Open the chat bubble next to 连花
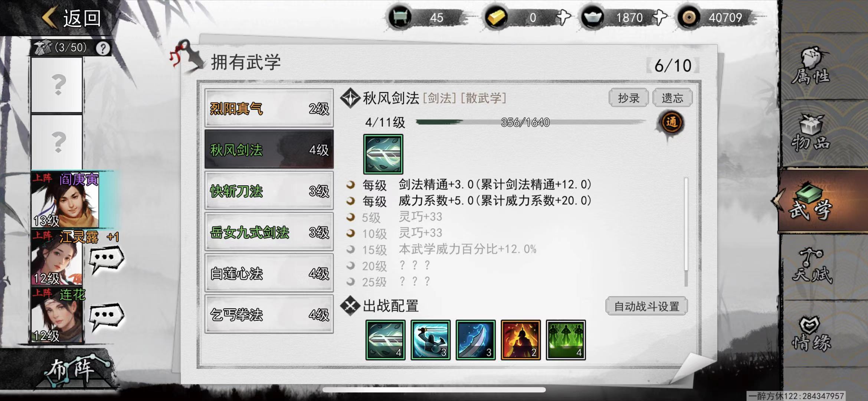 click(107, 316)
